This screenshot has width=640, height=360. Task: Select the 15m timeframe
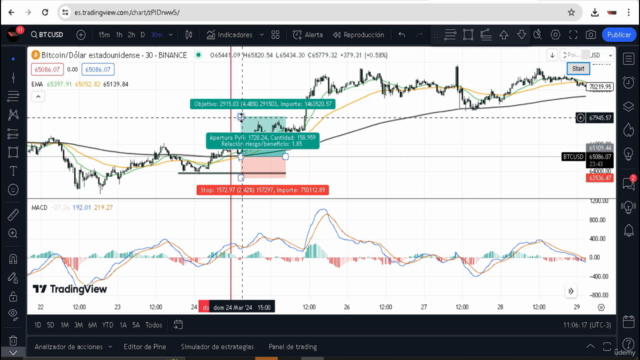(x=104, y=35)
